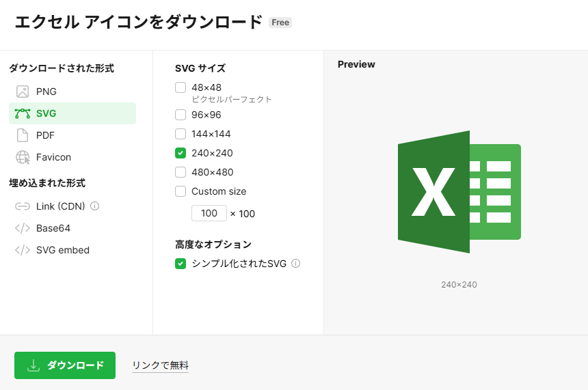Click the Excel icon preview image

pos(459,192)
